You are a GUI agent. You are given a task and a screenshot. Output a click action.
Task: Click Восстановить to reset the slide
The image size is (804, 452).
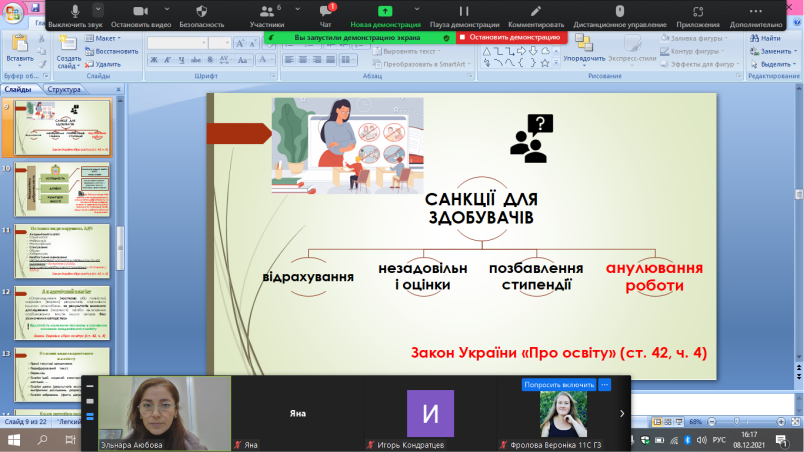pos(111,51)
